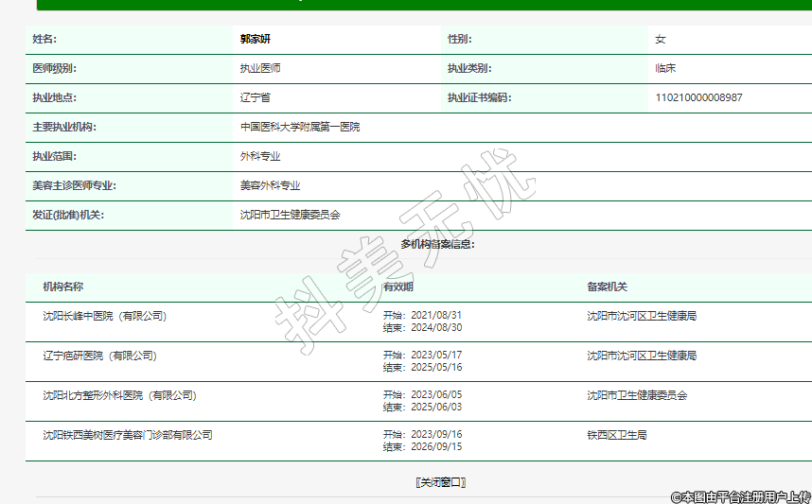Select the gender value 女
The image size is (812, 504).
661,40
